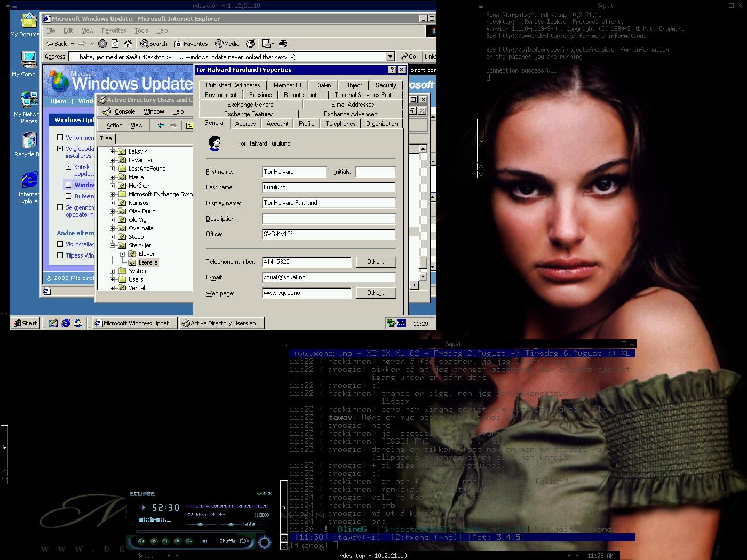Expand the Users tree node
Viewport: 747px width, 560px height.
[x=113, y=279]
